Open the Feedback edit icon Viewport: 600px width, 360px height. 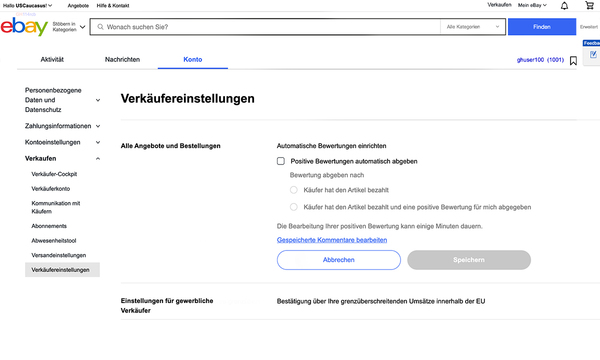point(593,55)
